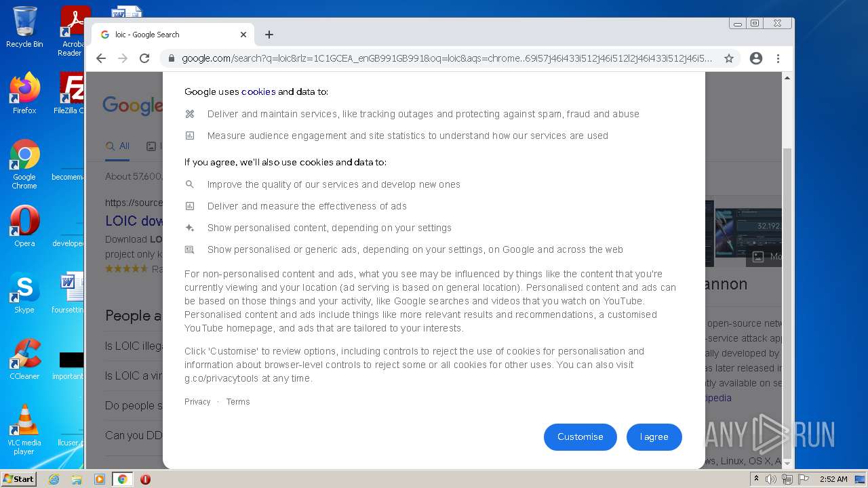Bookmark this page with the star icon

pyautogui.click(x=729, y=58)
